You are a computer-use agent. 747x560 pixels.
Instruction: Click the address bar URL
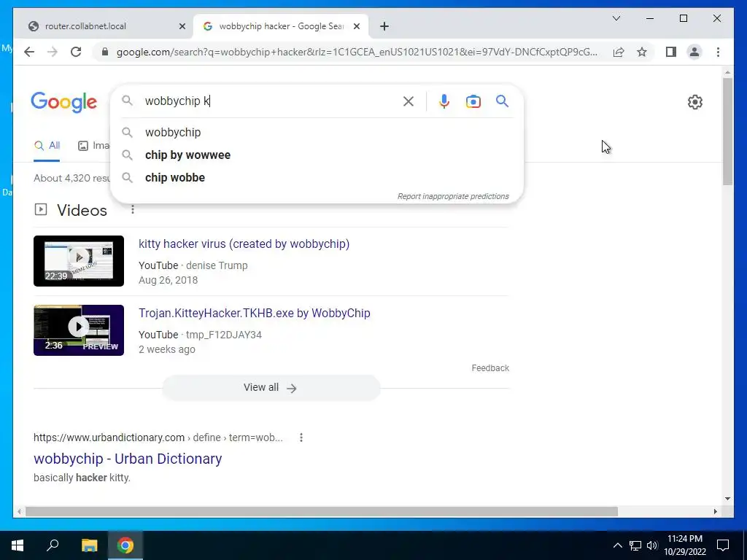coord(357,52)
